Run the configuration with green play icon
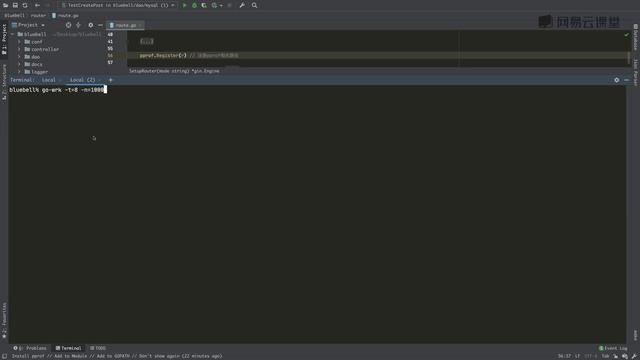This screenshot has width=640, height=360. pos(184,5)
